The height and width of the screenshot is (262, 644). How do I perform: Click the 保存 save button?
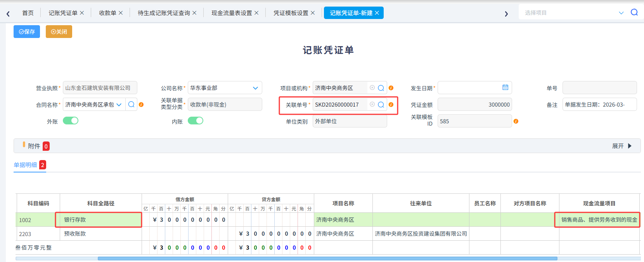click(x=27, y=32)
